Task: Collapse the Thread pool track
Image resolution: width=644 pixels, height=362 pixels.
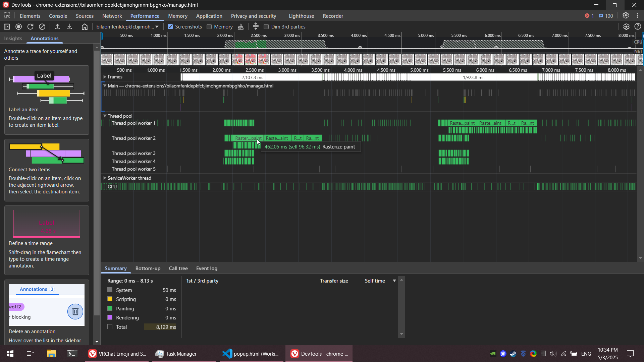Action: coord(105,116)
